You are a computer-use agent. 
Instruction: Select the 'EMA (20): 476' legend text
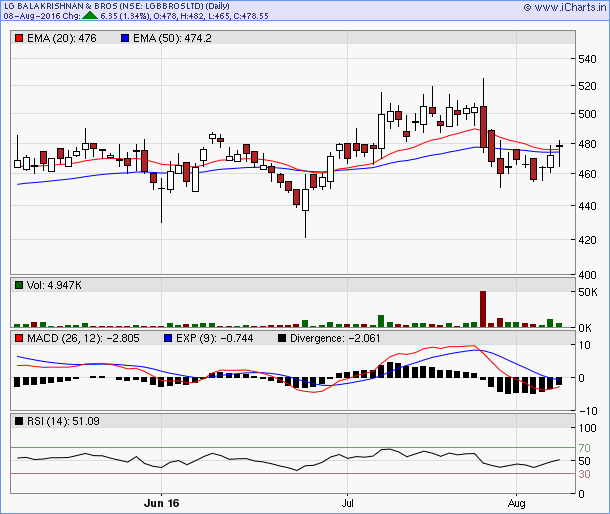61,38
